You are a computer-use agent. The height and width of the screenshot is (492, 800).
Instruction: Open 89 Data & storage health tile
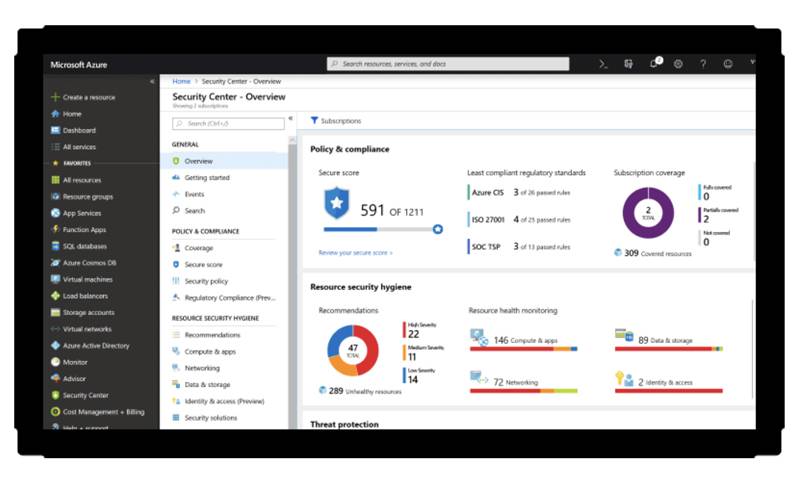[668, 340]
